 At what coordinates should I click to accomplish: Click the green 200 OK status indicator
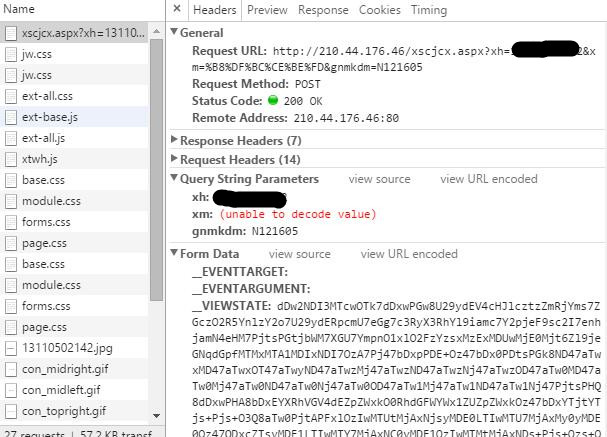(x=273, y=100)
